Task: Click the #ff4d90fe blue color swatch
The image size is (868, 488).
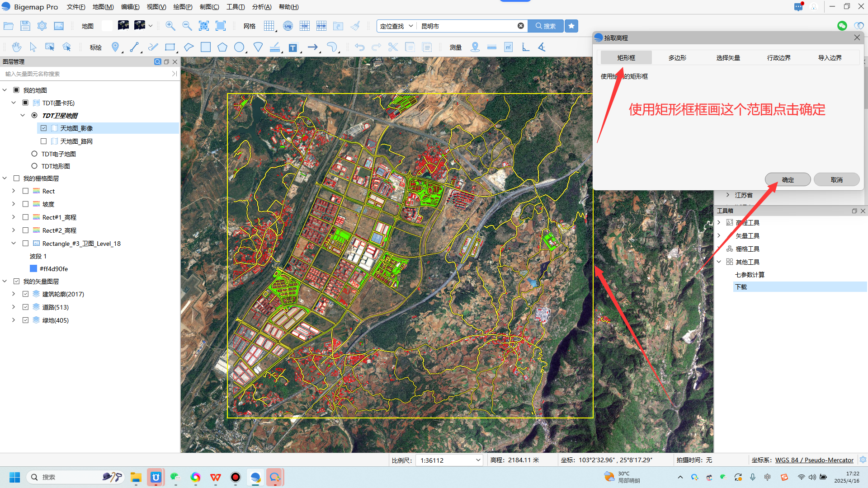Action: coord(33,269)
